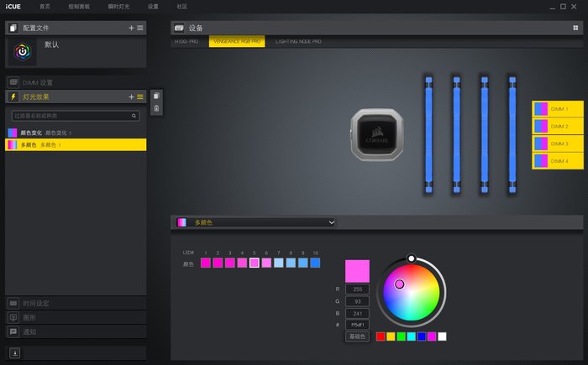588x365 pixels.
Task: Expand the 时间设定 section
Action: pyautogui.click(x=76, y=303)
